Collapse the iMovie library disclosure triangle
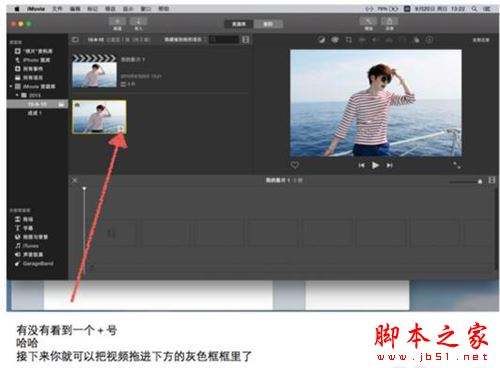 coord(11,86)
